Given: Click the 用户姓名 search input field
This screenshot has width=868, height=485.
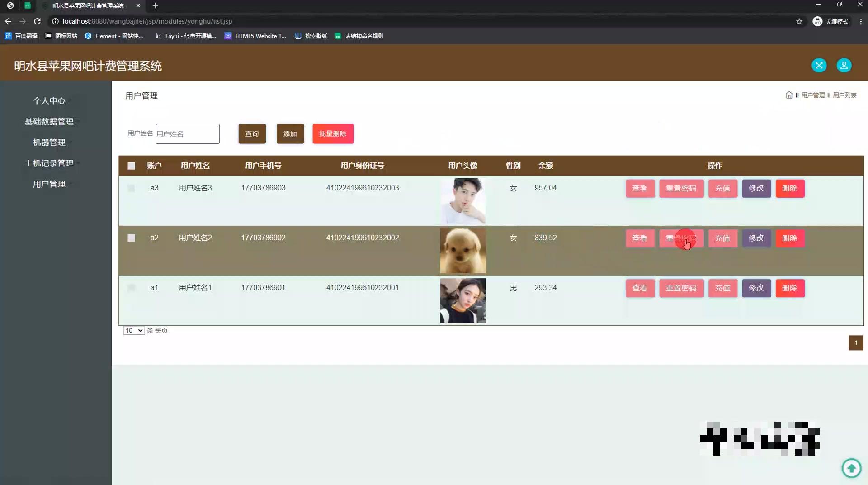Looking at the screenshot, I should 187,133.
